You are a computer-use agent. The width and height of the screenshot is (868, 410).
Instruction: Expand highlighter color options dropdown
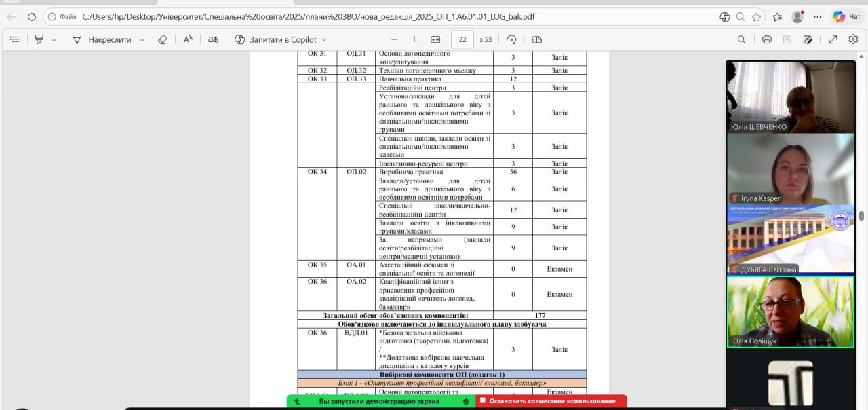[54, 40]
